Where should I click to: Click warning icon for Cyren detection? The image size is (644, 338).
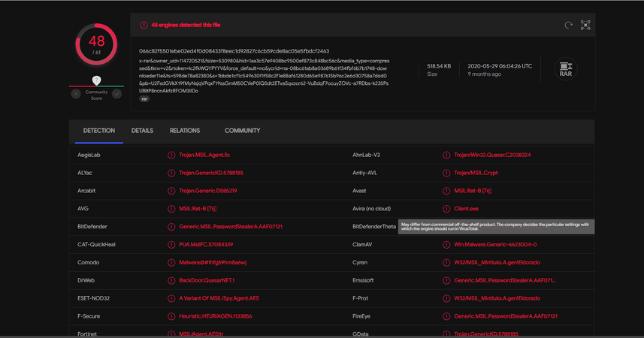pyautogui.click(x=446, y=262)
